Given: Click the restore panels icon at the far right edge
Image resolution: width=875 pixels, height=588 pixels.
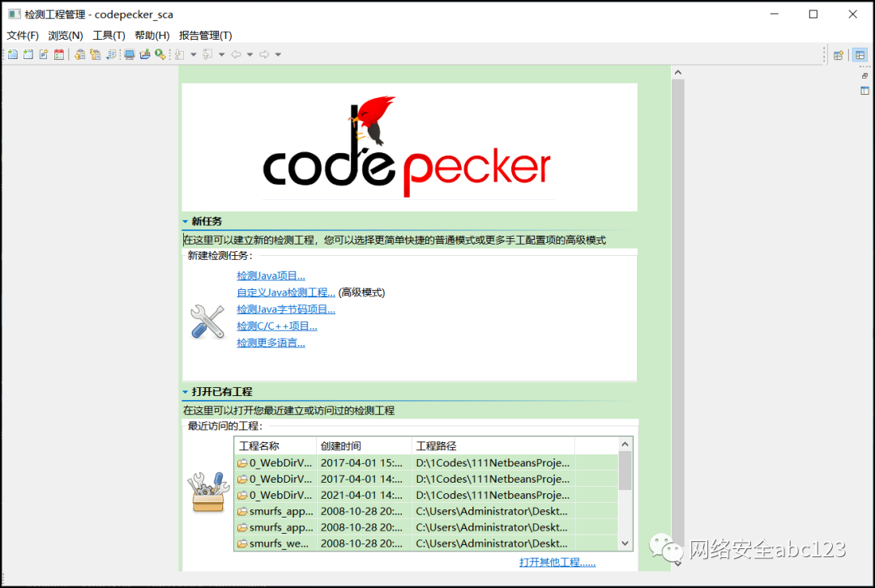Looking at the screenshot, I should [x=864, y=75].
